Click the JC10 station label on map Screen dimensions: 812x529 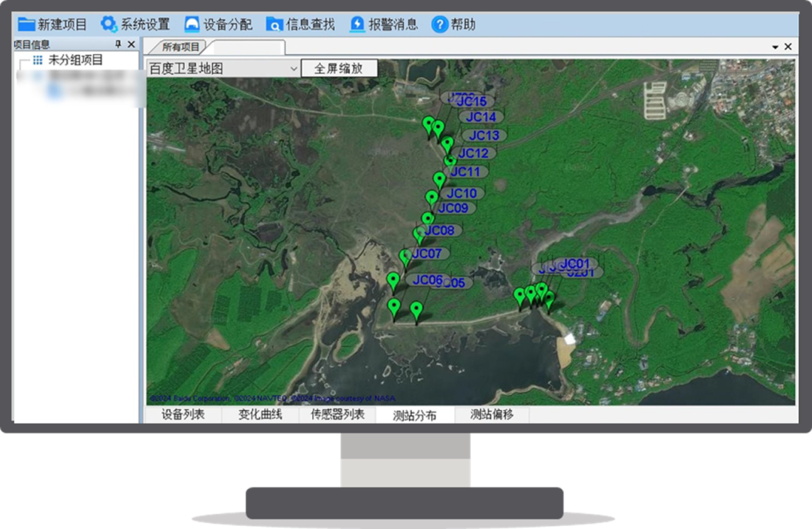(x=462, y=193)
